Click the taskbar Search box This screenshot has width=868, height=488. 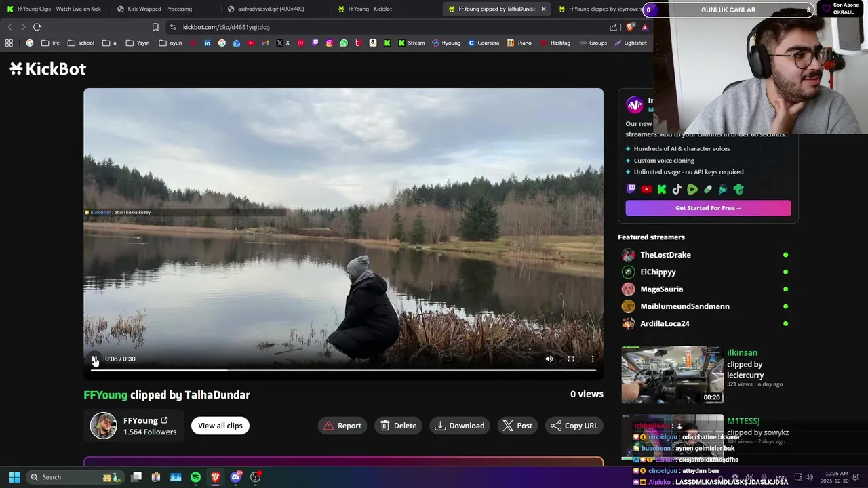pos(75,477)
